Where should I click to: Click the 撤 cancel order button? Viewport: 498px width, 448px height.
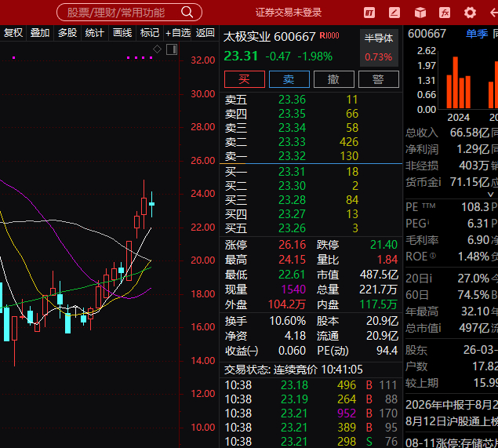point(334,79)
